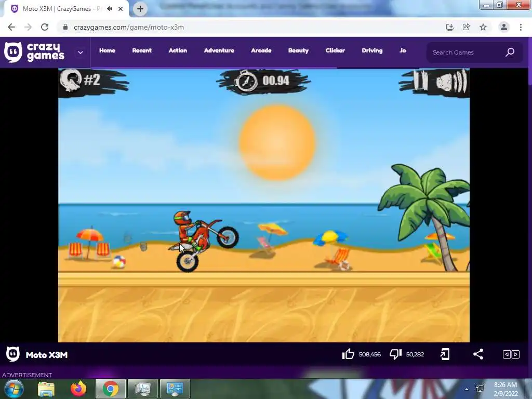
Task: Share the Moto X3M game
Action: (478, 354)
